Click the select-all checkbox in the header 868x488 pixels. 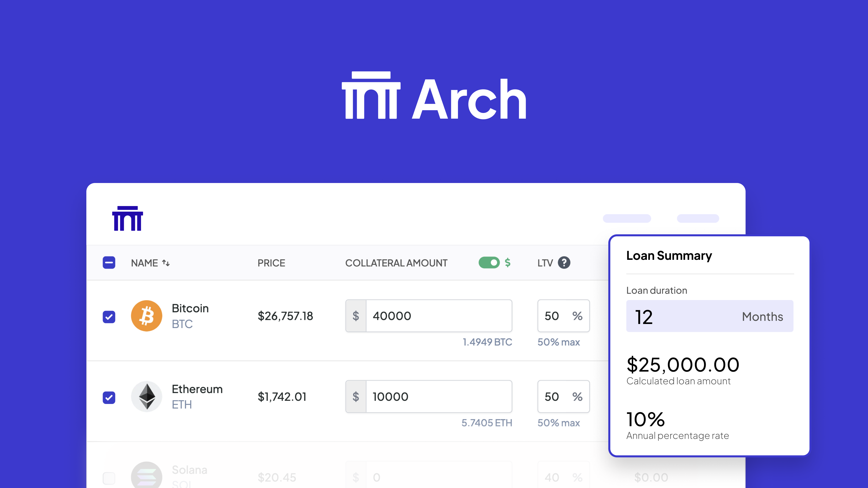pyautogui.click(x=109, y=263)
